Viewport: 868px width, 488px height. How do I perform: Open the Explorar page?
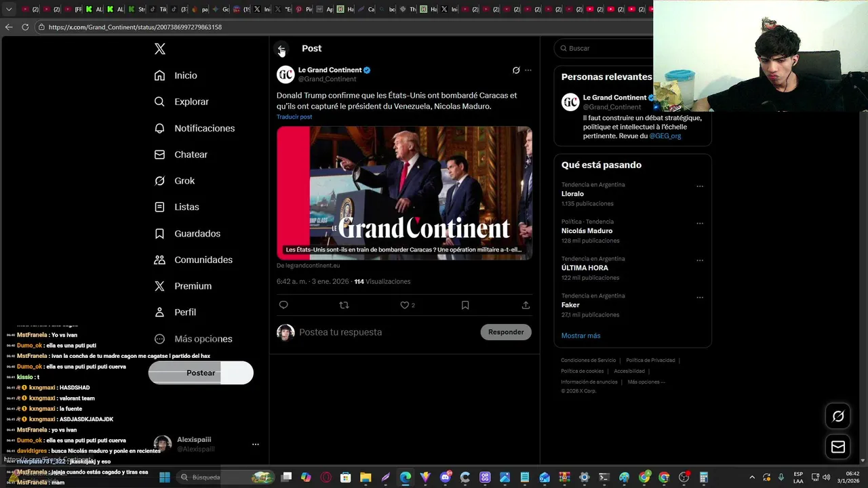coord(181,102)
